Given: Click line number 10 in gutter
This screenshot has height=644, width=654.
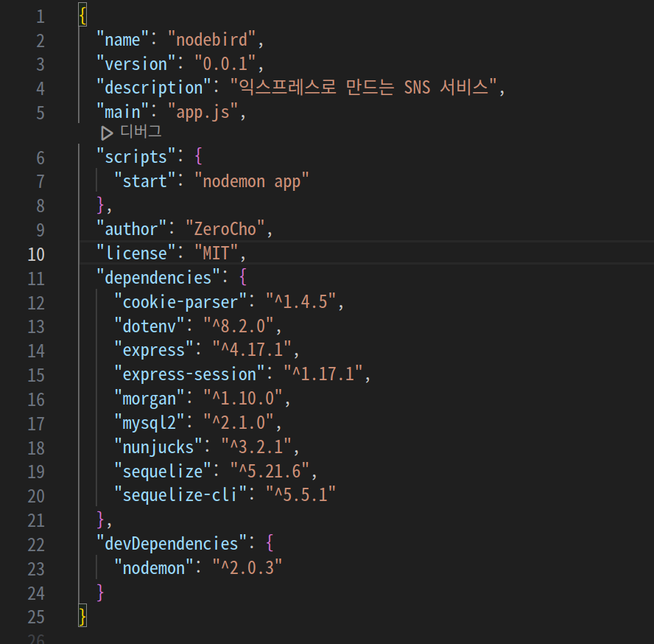Looking at the screenshot, I should point(36,254).
